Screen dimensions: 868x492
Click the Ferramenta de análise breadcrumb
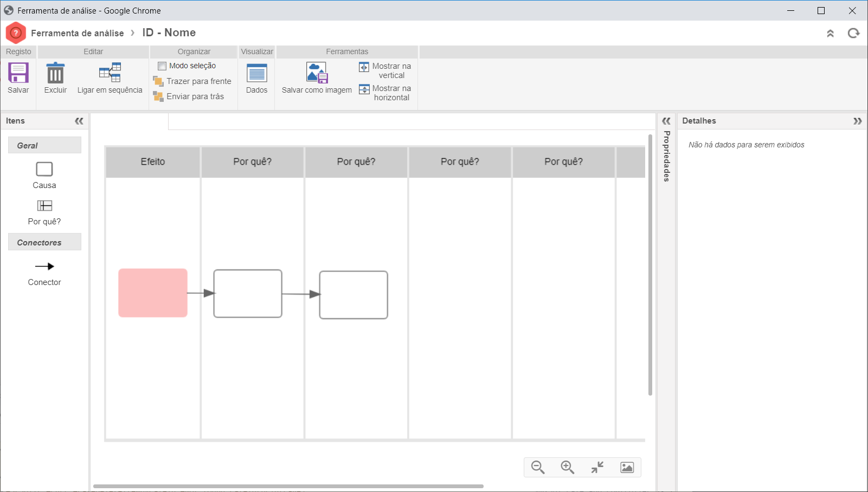pos(78,33)
